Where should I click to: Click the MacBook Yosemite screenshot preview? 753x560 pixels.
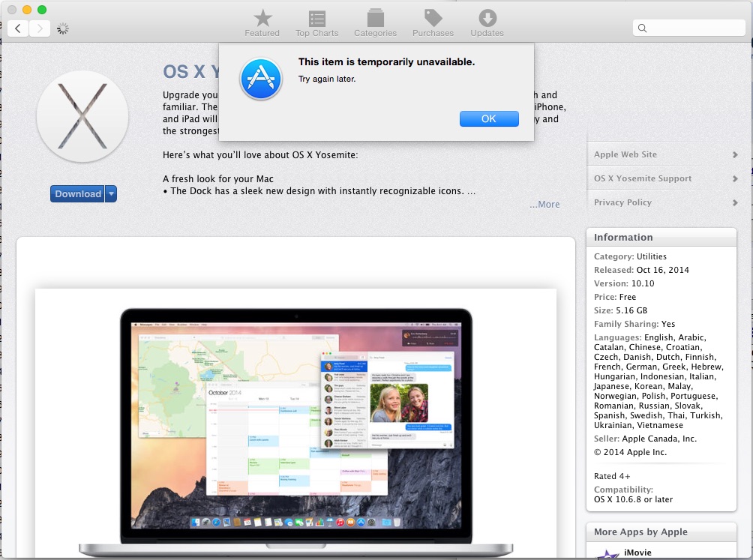(295, 424)
